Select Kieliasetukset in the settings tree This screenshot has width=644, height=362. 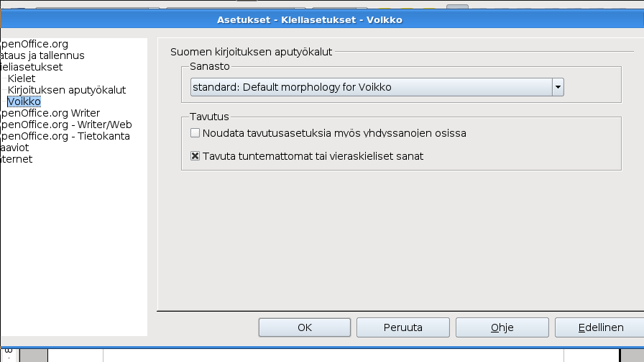pyautogui.click(x=32, y=67)
